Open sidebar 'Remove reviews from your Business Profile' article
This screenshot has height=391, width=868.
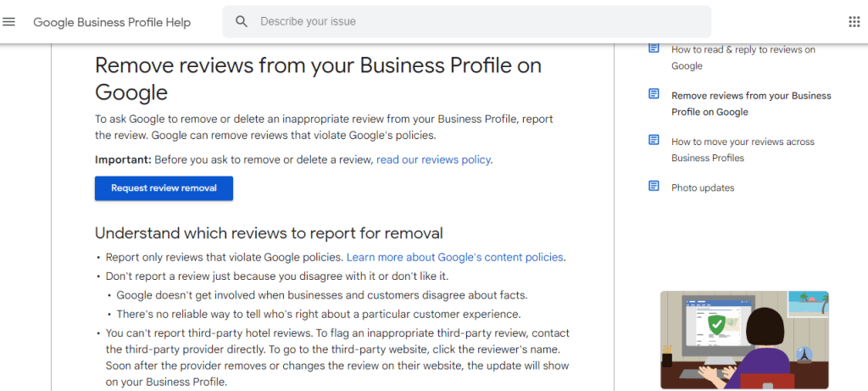[x=751, y=103]
